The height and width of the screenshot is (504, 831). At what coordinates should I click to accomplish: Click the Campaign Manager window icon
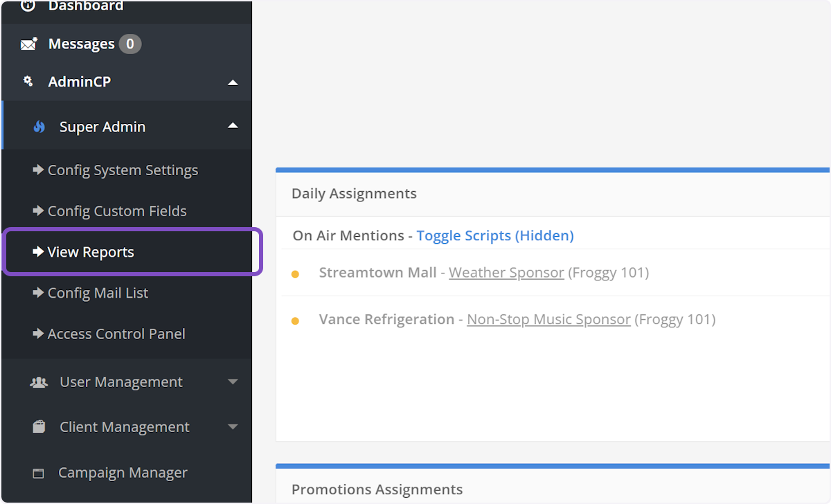(x=39, y=474)
